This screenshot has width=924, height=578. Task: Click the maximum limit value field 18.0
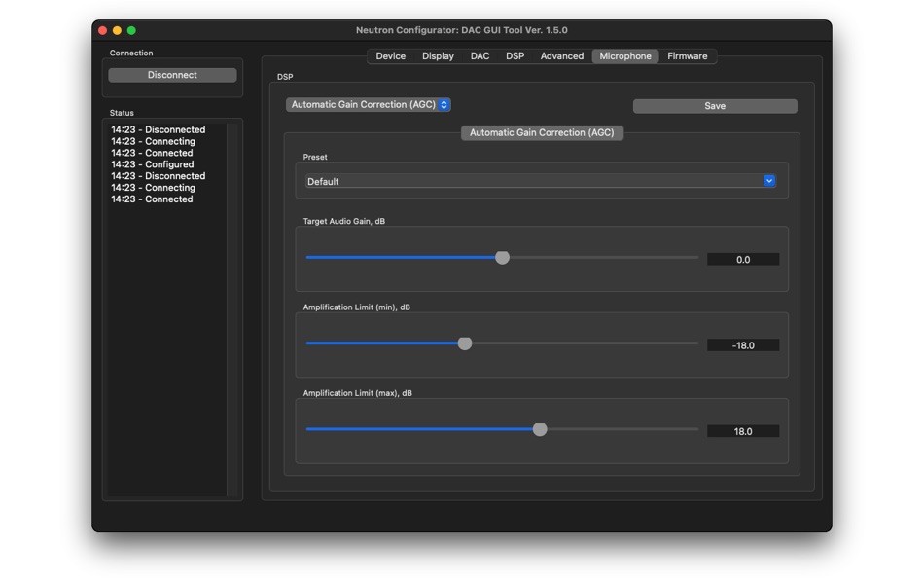[x=743, y=431]
